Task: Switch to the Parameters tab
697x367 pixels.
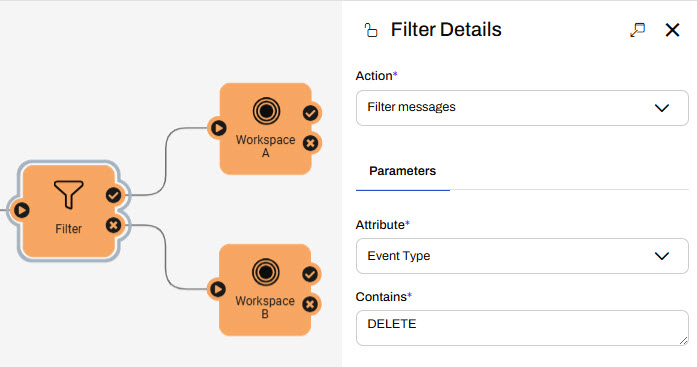Action: coord(402,171)
